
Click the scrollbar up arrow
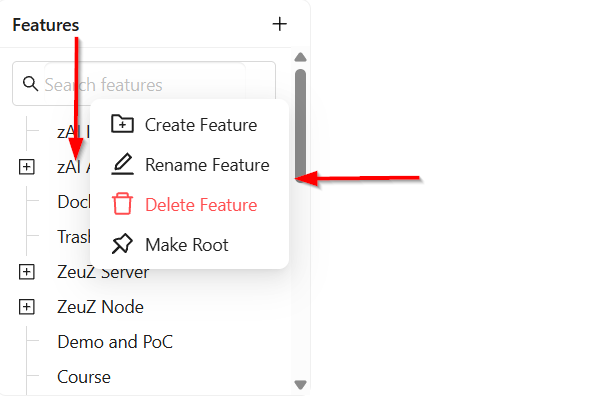click(x=300, y=58)
